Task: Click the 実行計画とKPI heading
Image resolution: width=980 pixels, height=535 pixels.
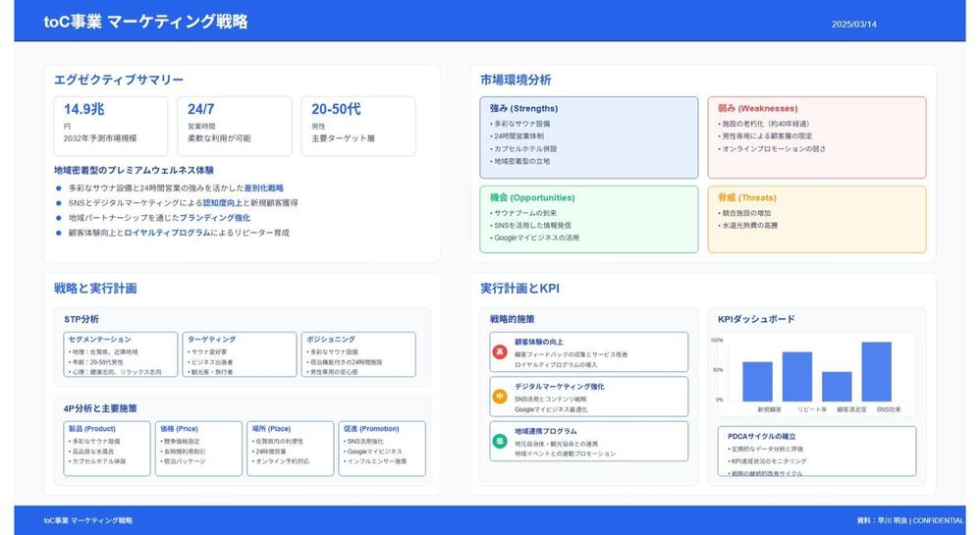Action: pyautogui.click(x=520, y=289)
